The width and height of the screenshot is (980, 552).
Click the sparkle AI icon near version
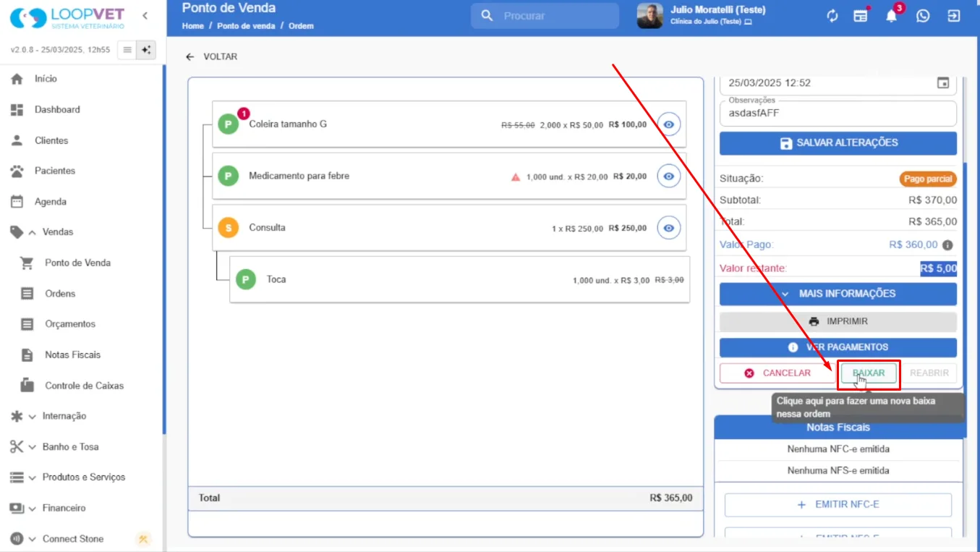[x=146, y=50]
